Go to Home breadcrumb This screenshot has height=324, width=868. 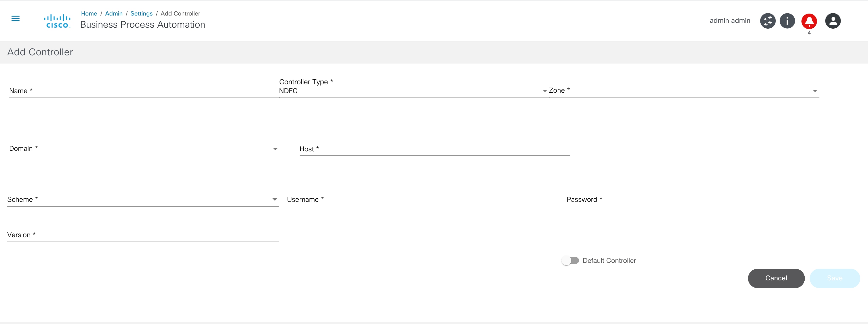point(89,13)
